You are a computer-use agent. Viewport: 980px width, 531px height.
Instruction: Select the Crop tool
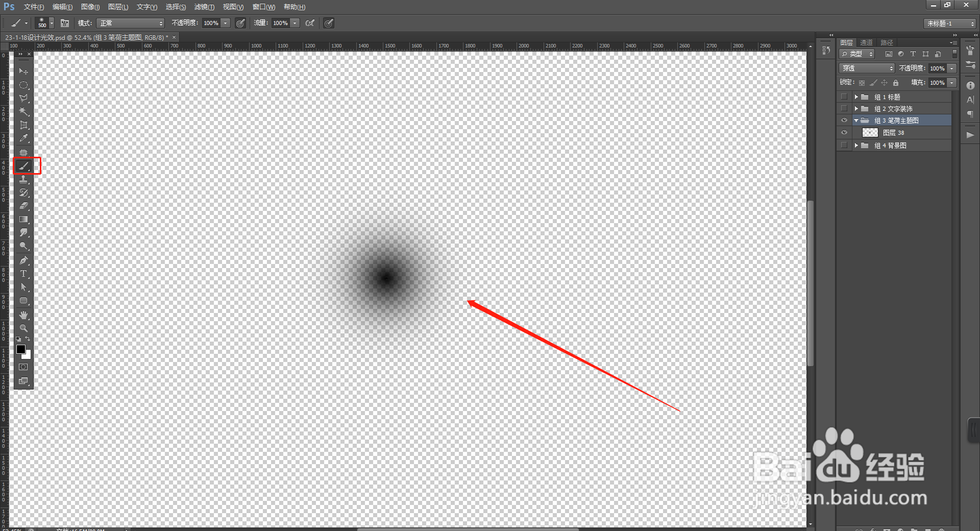coord(23,125)
